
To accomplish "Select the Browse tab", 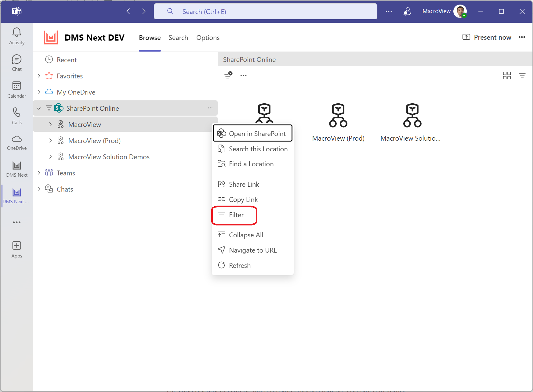I will [150, 38].
